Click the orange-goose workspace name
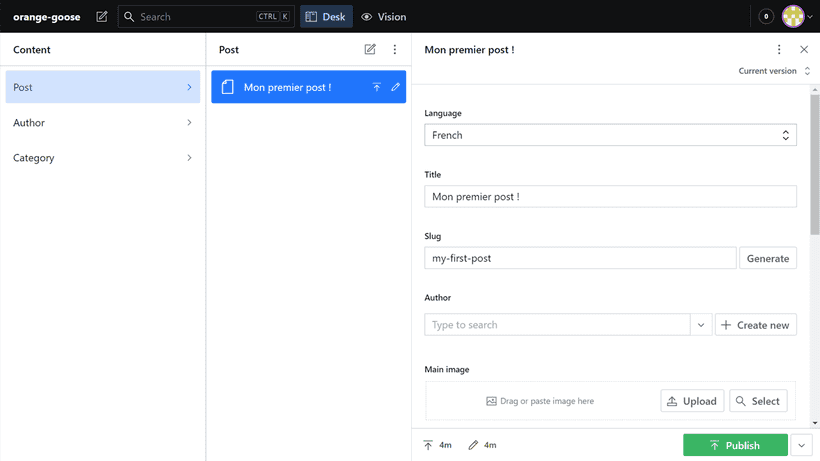This screenshot has height=461, width=820. [x=47, y=17]
